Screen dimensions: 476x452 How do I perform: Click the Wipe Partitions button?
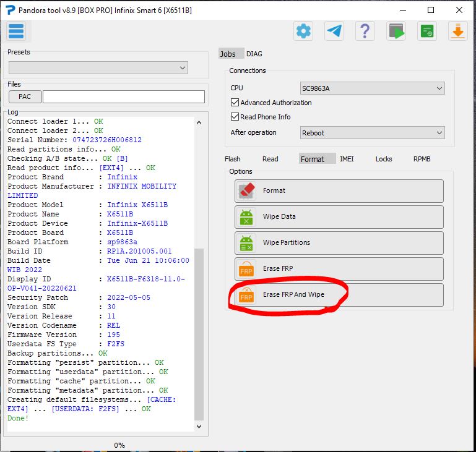coord(339,243)
